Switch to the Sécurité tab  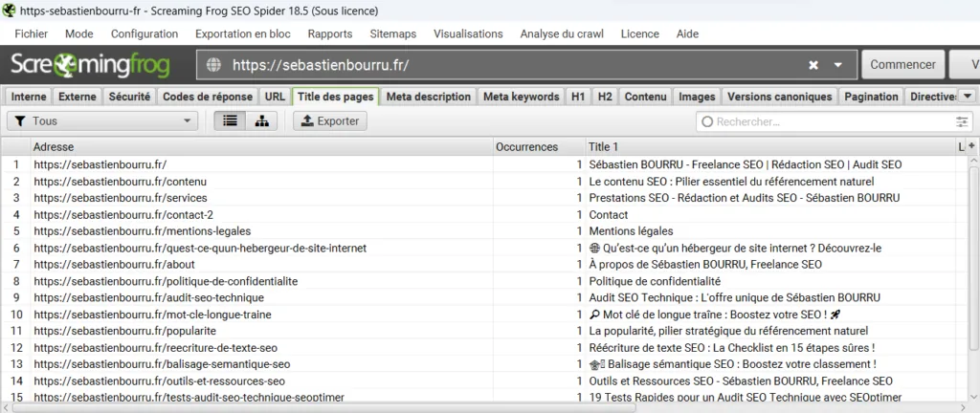129,97
